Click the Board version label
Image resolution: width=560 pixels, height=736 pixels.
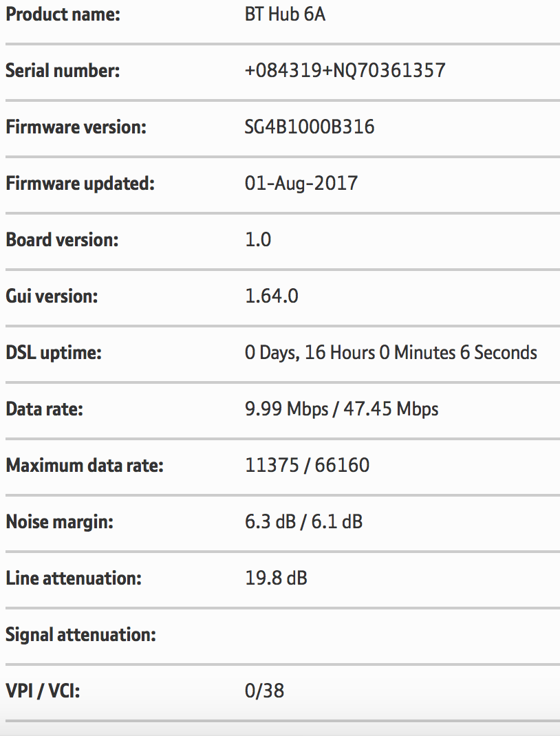(x=62, y=240)
